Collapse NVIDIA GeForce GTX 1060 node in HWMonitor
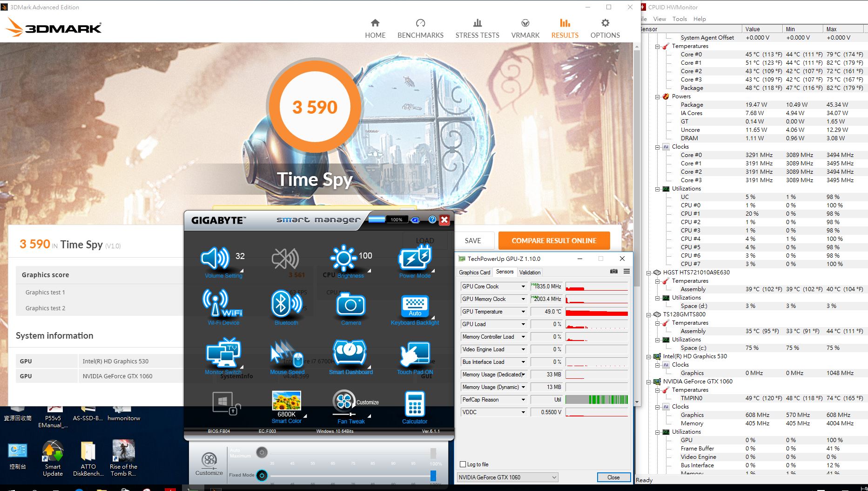The width and height of the screenshot is (868, 491). tap(649, 382)
